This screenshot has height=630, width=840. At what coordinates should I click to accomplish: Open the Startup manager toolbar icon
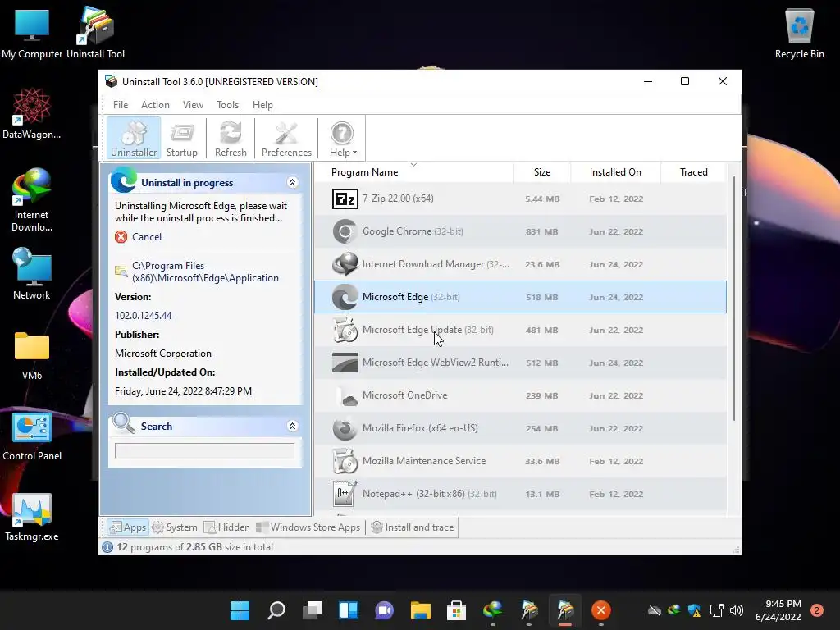pos(181,138)
